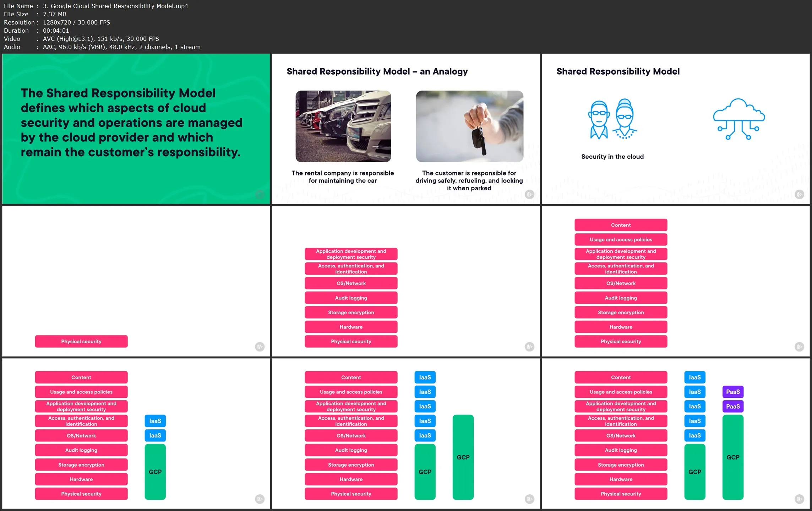This screenshot has height=511, width=812.
Task: Click the topmost Application development box in the stack lacking Content
Action: coord(351,254)
